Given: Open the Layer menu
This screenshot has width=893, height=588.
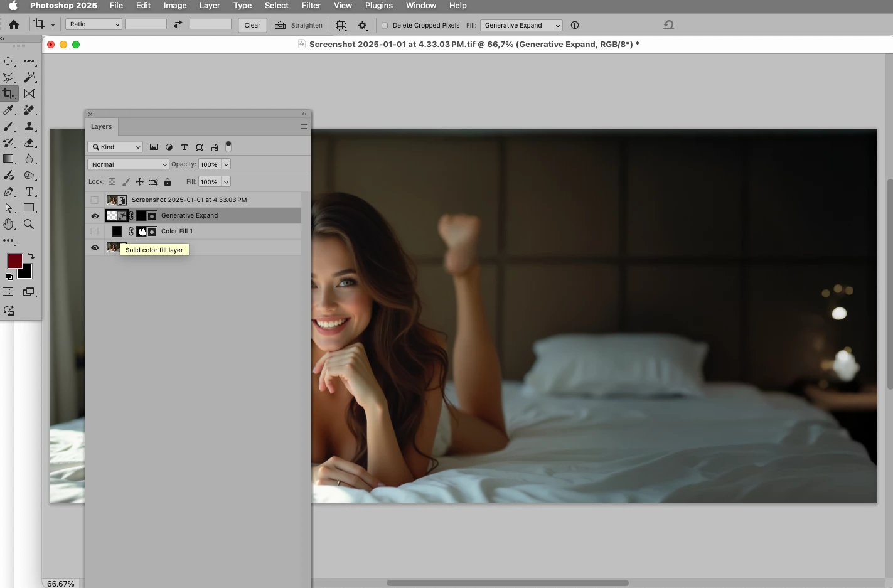Looking at the screenshot, I should pyautogui.click(x=210, y=6).
